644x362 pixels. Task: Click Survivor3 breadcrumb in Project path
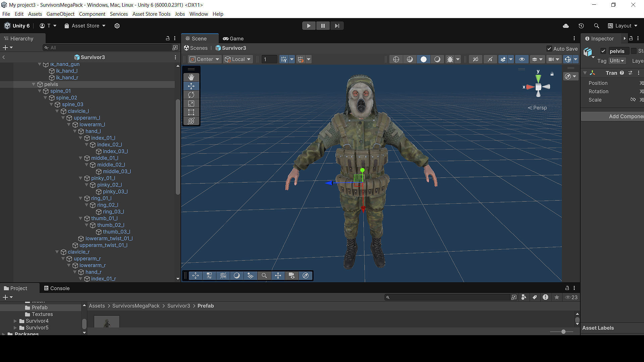tap(178, 306)
